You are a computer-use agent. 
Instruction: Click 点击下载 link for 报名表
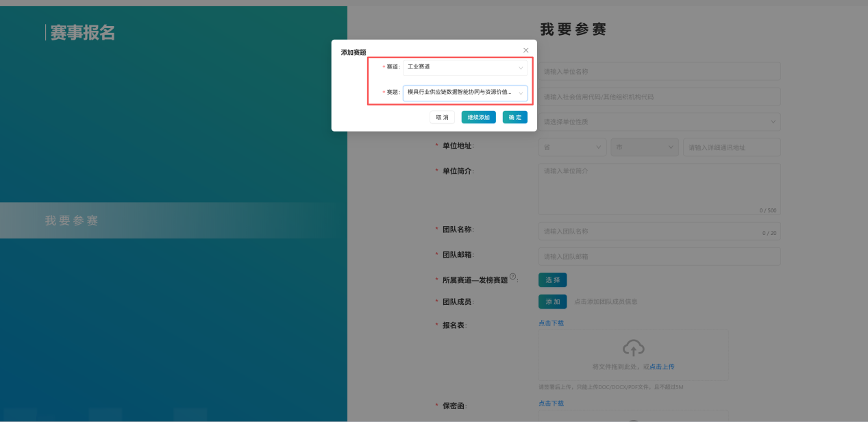click(x=551, y=323)
